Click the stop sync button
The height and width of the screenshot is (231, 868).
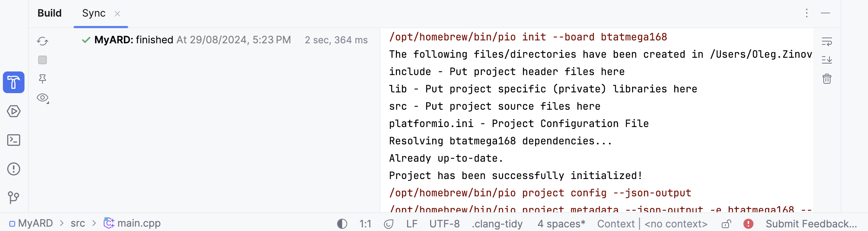coord(42,60)
